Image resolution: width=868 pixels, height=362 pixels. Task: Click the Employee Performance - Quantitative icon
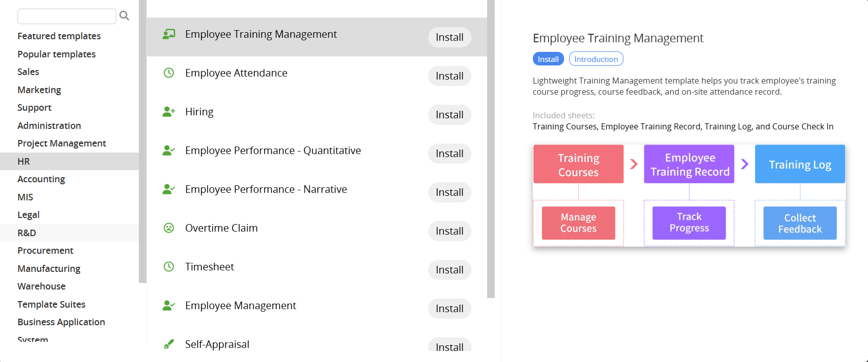169,151
